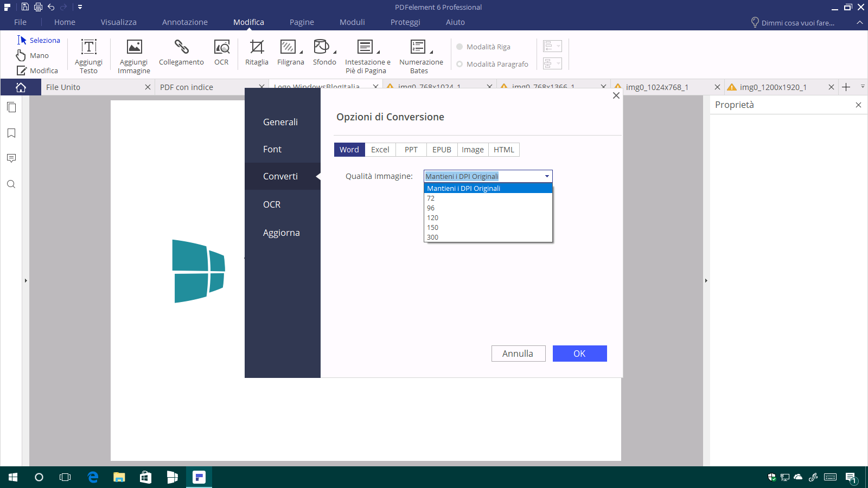This screenshot has width=868, height=488.
Task: Open Numerazione Bates tool
Action: click(421, 56)
